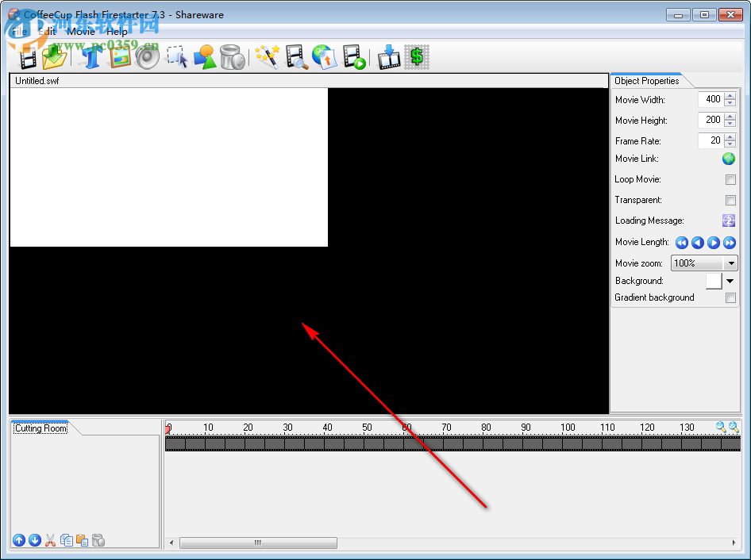
Task: Open effects wizard with magic wand
Action: (x=268, y=57)
